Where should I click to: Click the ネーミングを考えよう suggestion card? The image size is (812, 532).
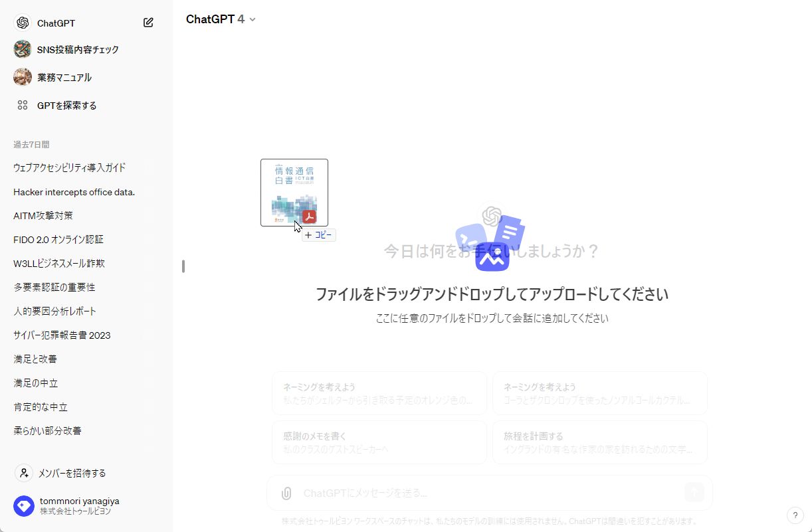tap(379, 393)
